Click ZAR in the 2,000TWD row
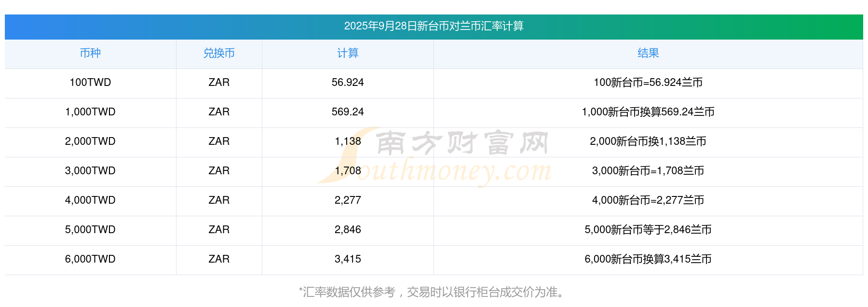The image size is (868, 307). (219, 141)
